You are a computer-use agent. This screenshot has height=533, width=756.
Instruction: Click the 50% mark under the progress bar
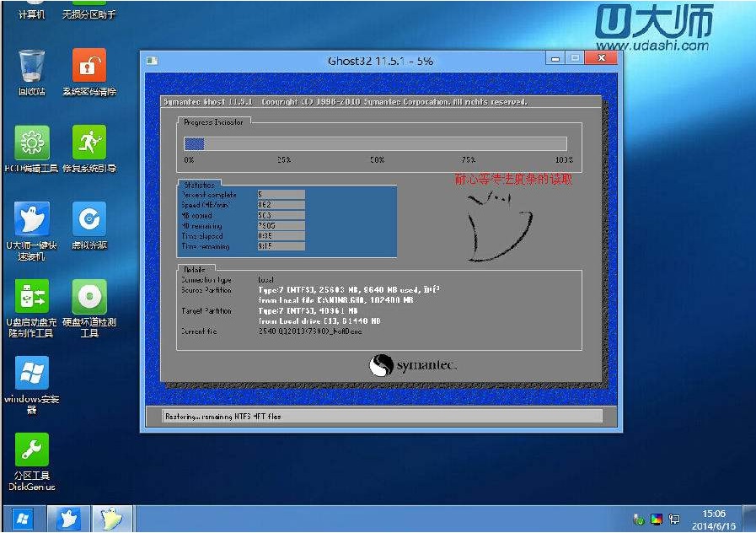377,159
